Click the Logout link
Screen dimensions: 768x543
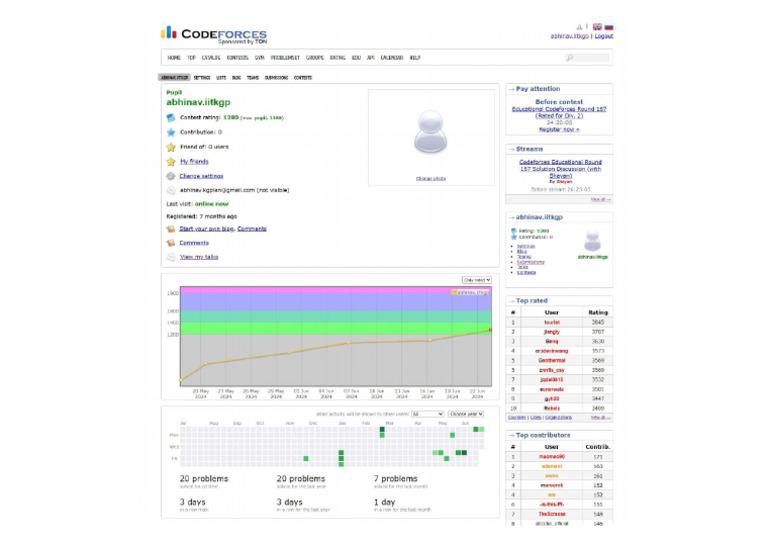604,36
